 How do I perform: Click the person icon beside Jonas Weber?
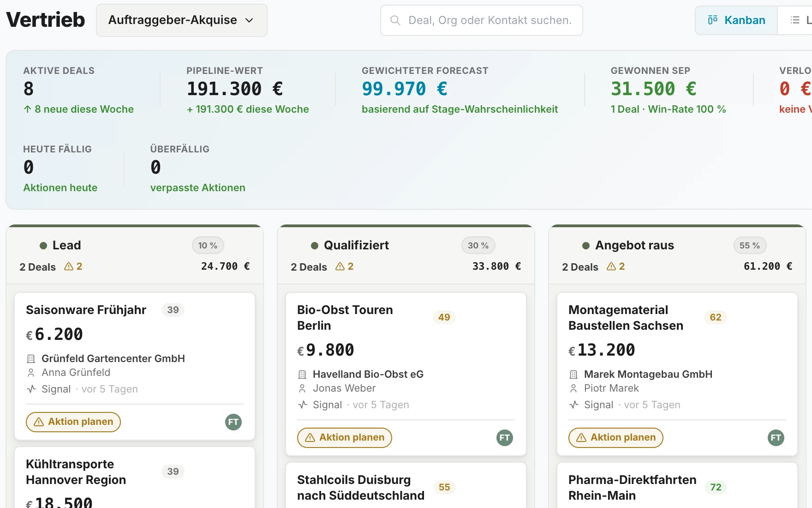coord(302,388)
